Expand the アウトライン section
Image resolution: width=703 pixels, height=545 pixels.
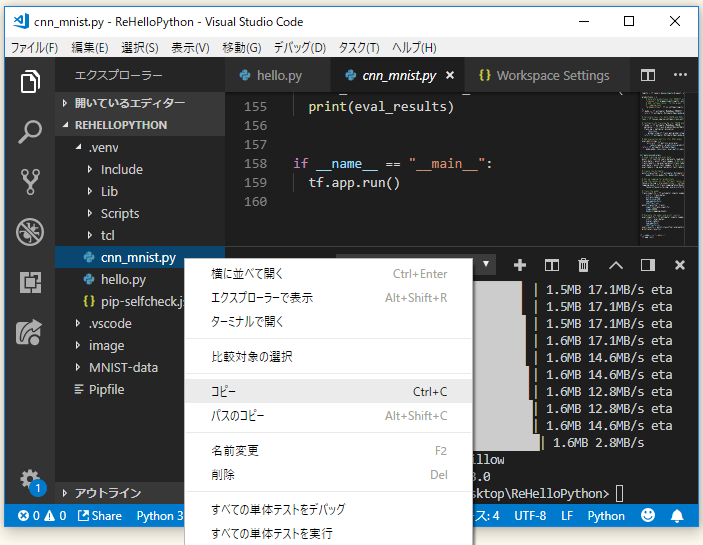coord(120,493)
